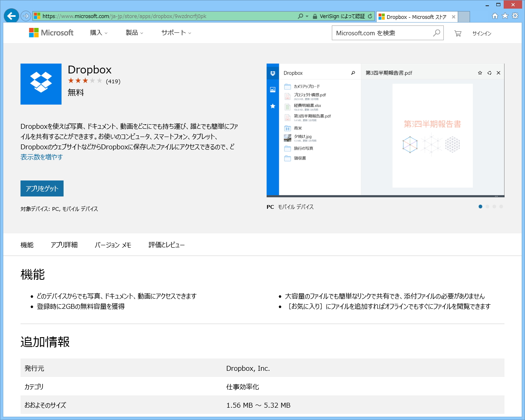Image resolution: width=525 pixels, height=420 pixels.
Task: Open the shopping cart icon
Action: click(458, 33)
